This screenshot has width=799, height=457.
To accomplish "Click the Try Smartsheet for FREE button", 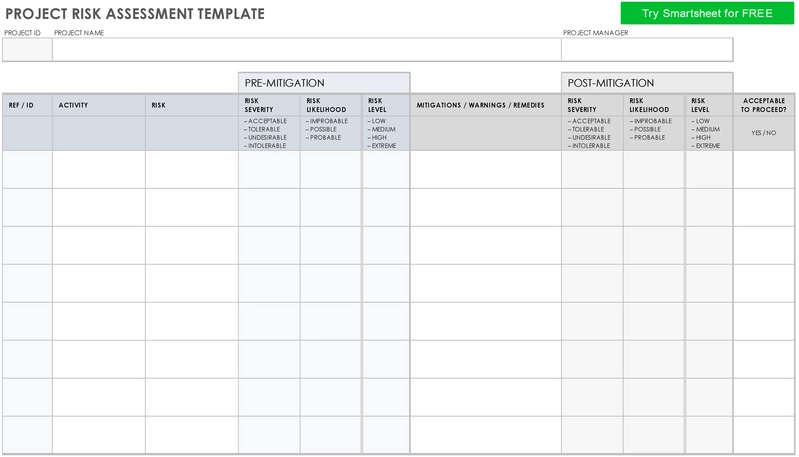I will [707, 13].
